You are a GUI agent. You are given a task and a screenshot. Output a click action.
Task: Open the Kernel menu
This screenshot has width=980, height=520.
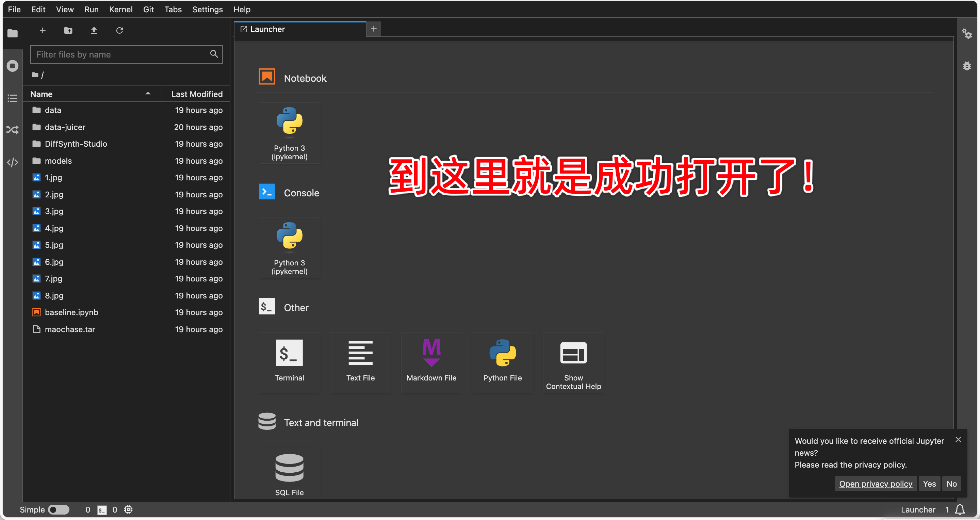tap(120, 9)
